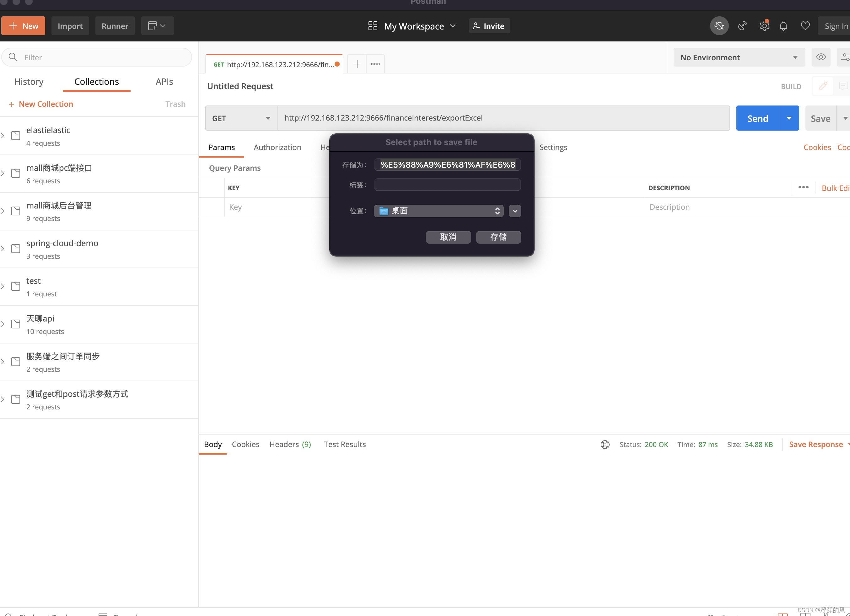Click the Description cell in params table
This screenshot has height=616, width=850.
[747, 207]
